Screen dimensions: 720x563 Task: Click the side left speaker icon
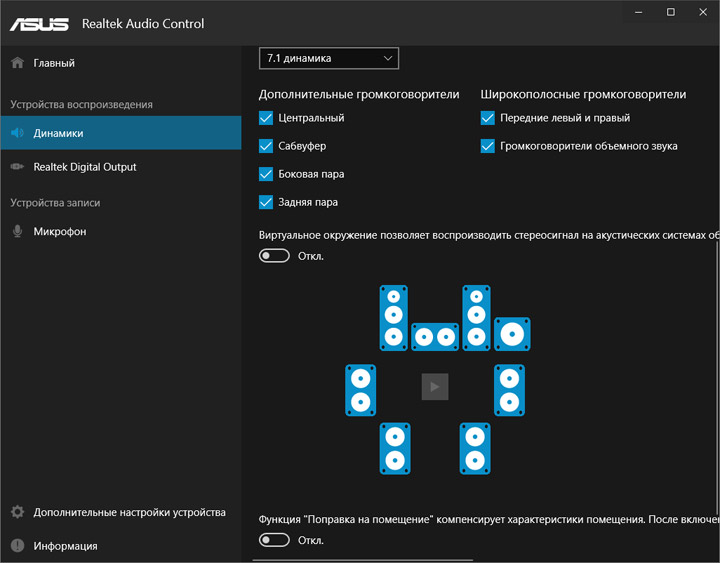pos(360,390)
